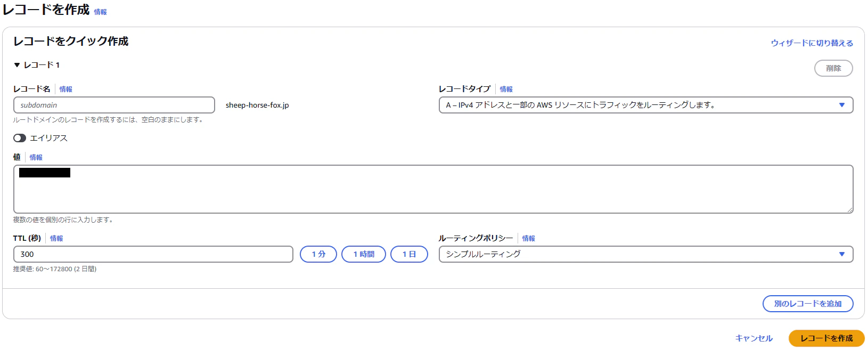The width and height of the screenshot is (868, 349).
Task: Set TTL using the 1 日 button
Action: [x=409, y=254]
